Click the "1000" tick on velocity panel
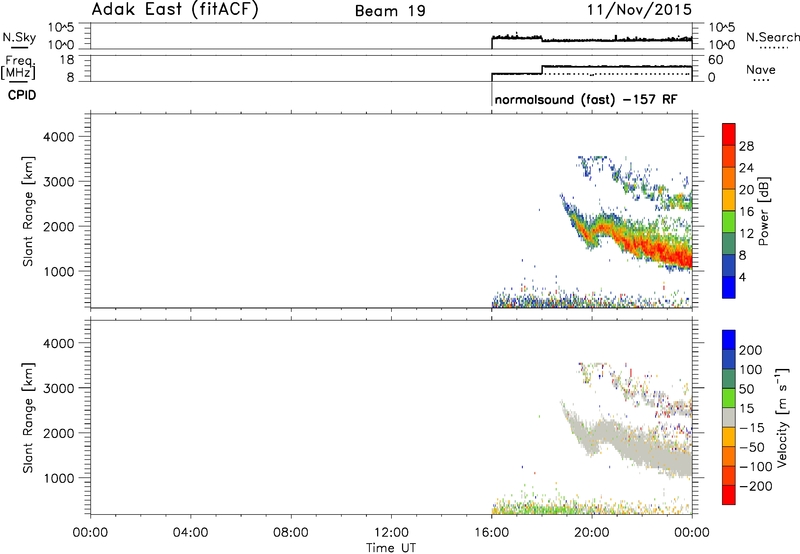The height and width of the screenshot is (554, 800). point(58,478)
